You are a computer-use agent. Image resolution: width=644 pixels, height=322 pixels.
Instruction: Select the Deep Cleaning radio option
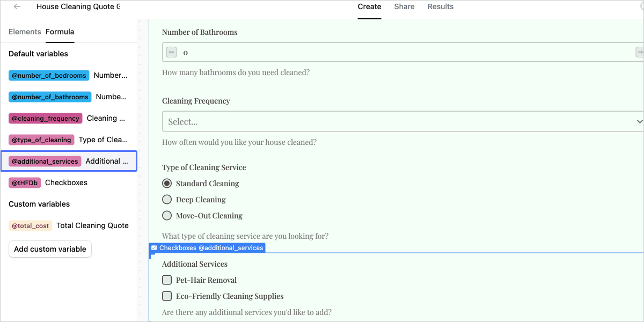(167, 200)
